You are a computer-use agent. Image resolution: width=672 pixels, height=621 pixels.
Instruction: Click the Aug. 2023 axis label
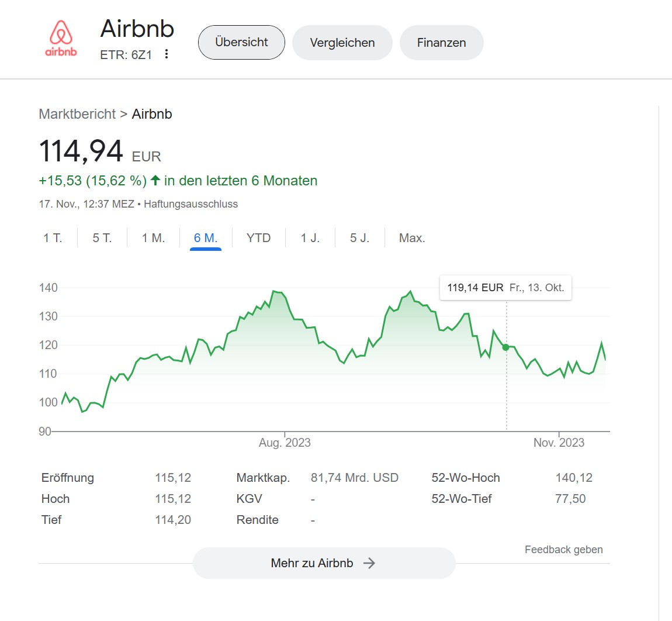tap(285, 443)
